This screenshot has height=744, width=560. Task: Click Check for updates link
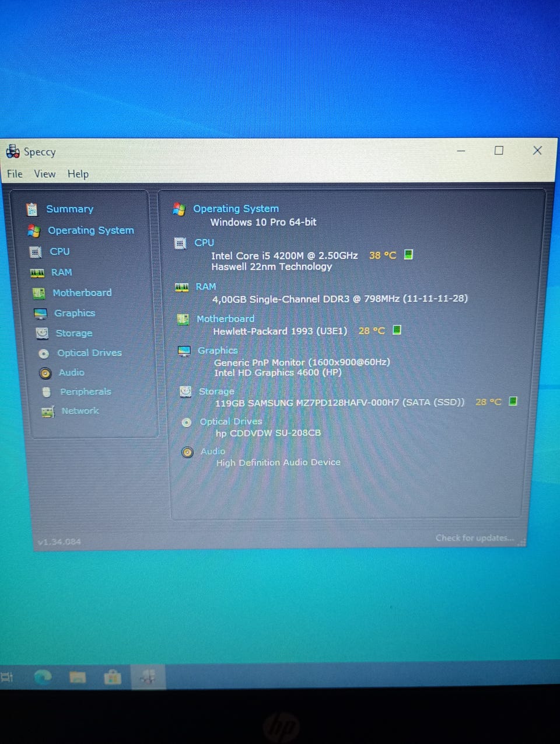[475, 538]
